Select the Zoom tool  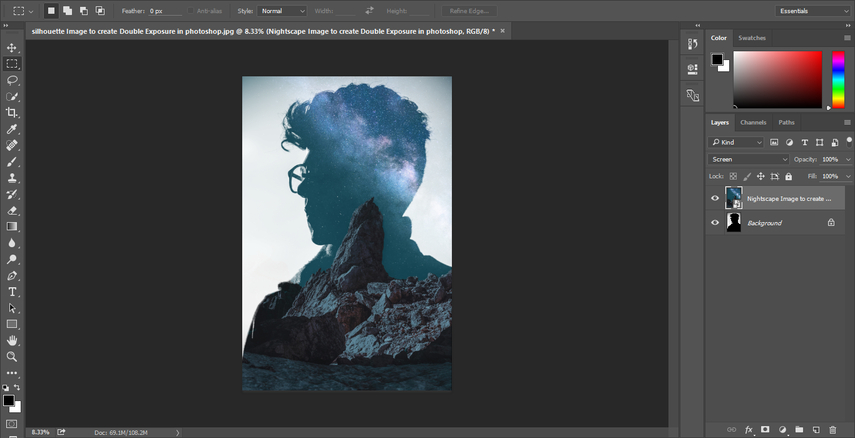11,357
